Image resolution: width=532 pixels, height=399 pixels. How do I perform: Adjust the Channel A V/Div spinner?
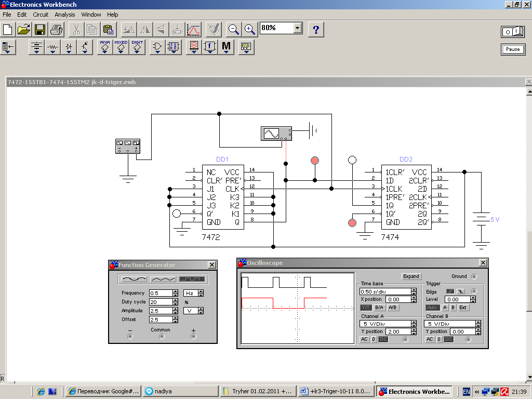pyautogui.click(x=414, y=324)
